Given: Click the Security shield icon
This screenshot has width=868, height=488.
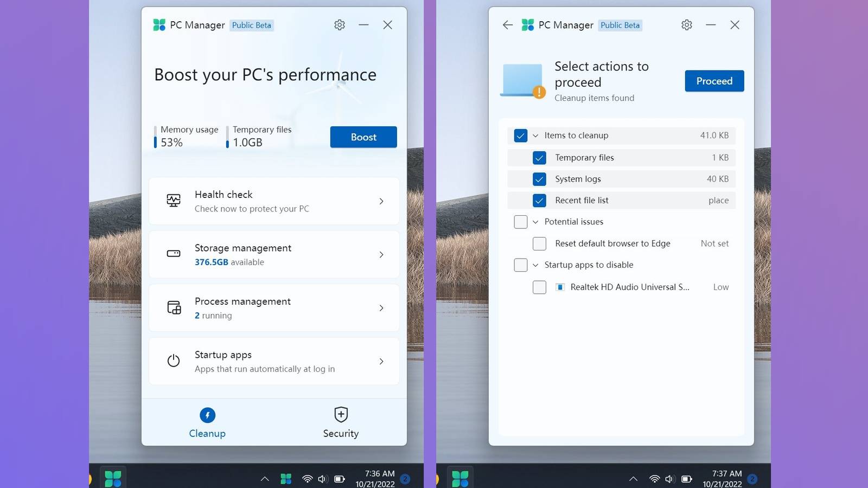Looking at the screenshot, I should pos(341,415).
